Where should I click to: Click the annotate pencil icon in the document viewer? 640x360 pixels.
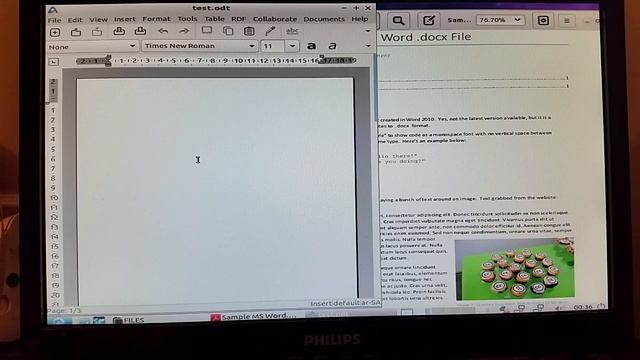click(429, 20)
